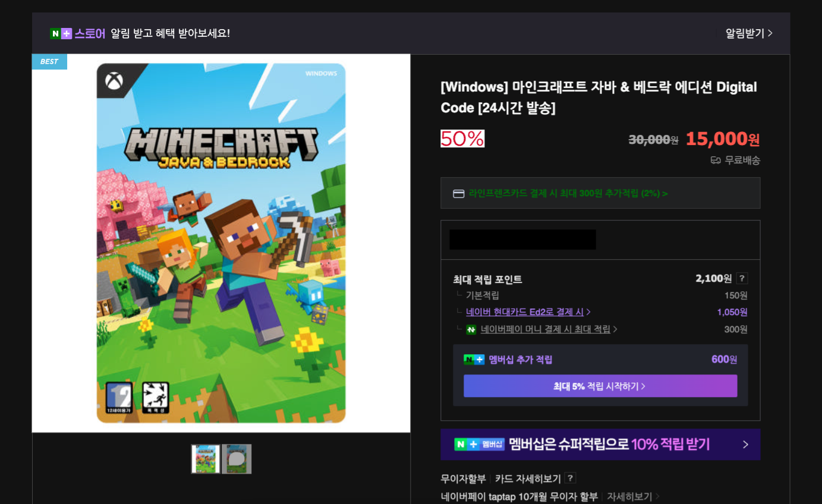The image size is (822, 504).
Task: Expand 네이버페이 머니 결제 details chevron
Action: click(x=615, y=329)
